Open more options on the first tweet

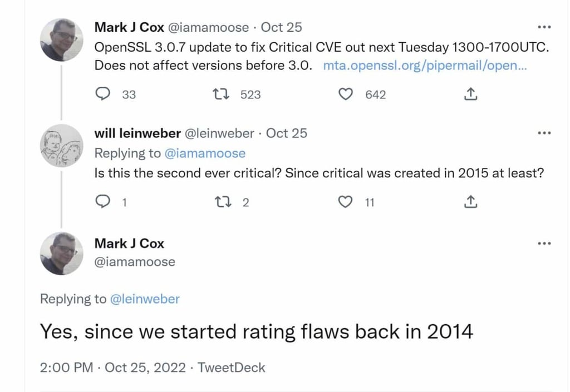[x=544, y=27]
